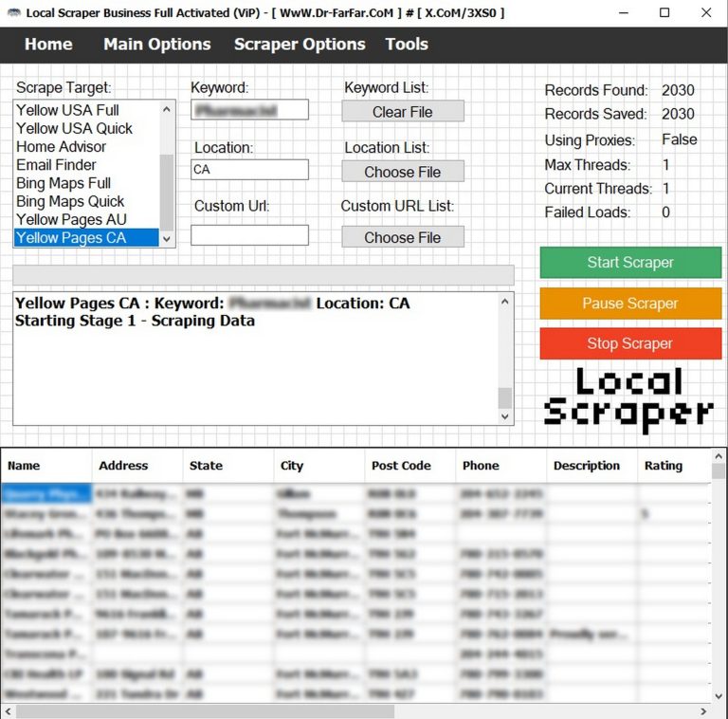This screenshot has width=728, height=719.
Task: Click the red Stop Scraper button
Action: pyautogui.click(x=630, y=343)
